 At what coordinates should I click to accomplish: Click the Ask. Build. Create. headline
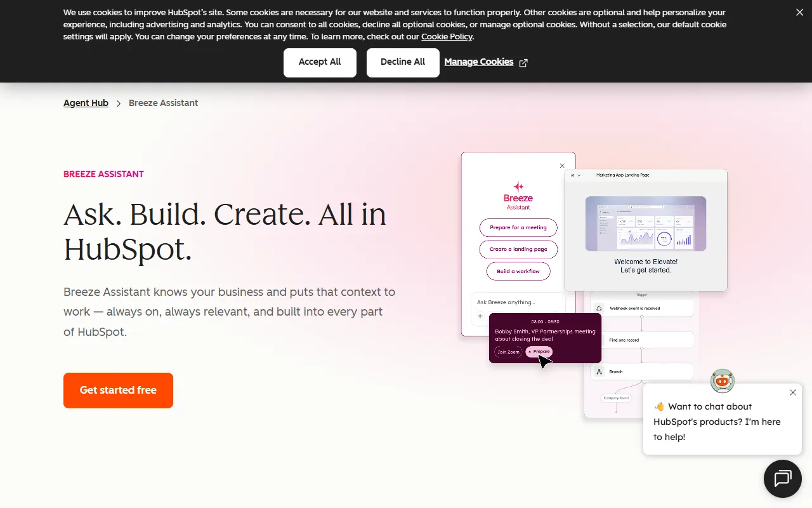(225, 232)
